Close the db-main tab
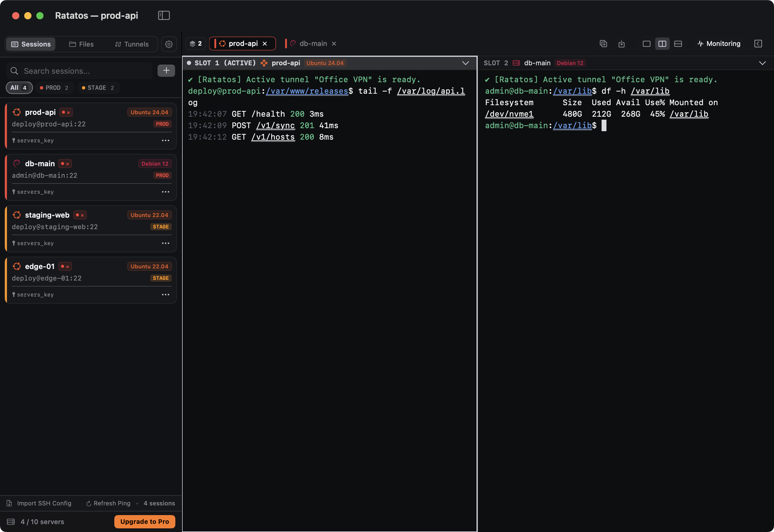The width and height of the screenshot is (774, 532). pos(334,44)
